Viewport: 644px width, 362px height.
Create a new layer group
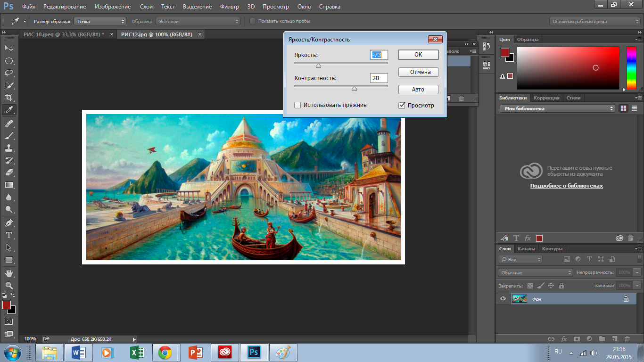[x=602, y=339]
